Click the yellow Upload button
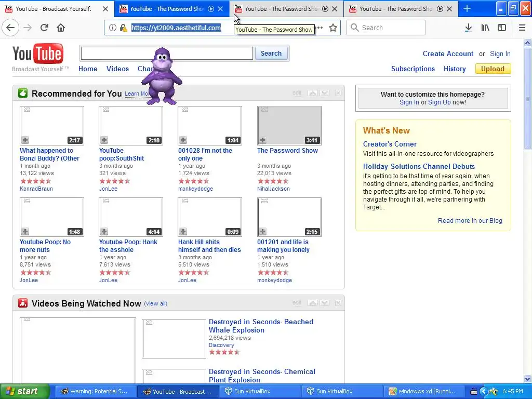The width and height of the screenshot is (532, 399). pyautogui.click(x=493, y=69)
